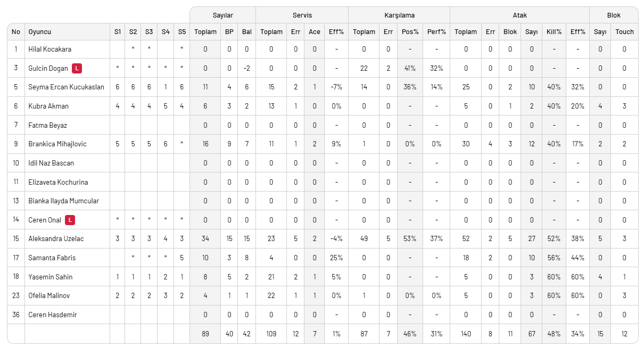Image resolution: width=644 pixels, height=347 pixels.
Task: Click the red L badge beside Gulcin Dogan
Action: click(77, 68)
